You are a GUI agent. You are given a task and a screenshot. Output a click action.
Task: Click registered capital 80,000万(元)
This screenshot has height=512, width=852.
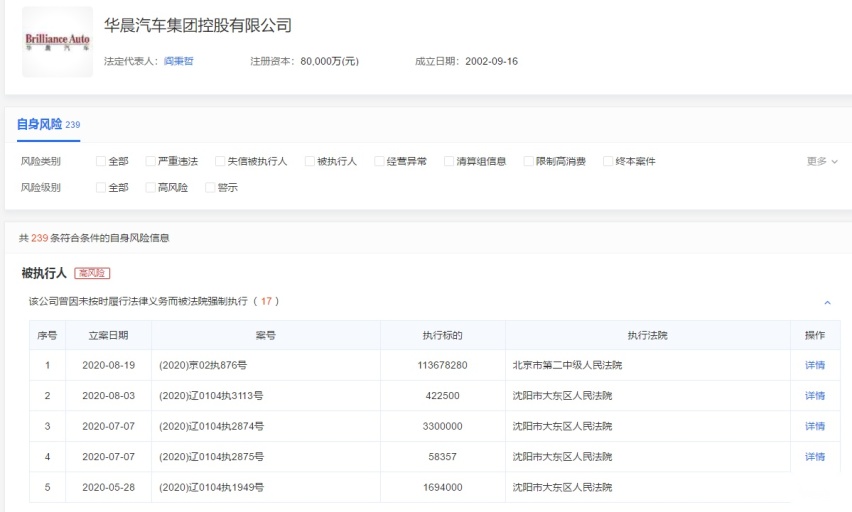click(x=330, y=61)
